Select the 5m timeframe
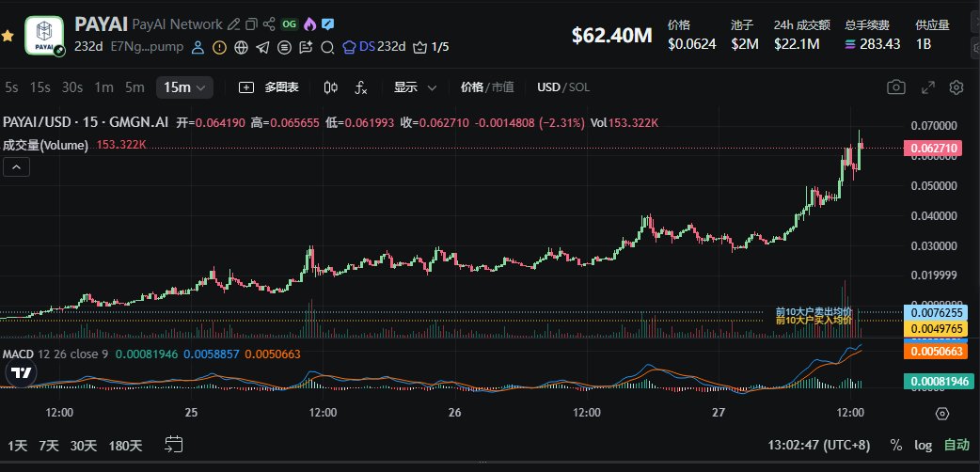980x472 pixels. [134, 87]
